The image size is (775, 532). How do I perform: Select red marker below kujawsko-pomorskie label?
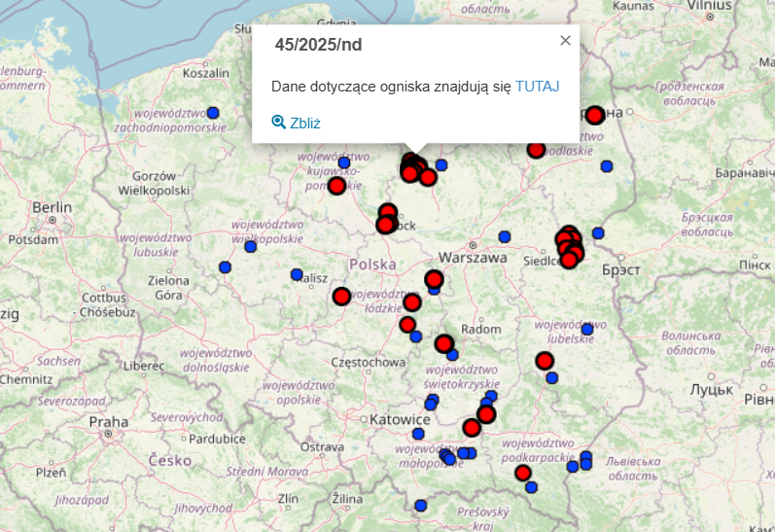[336, 186]
